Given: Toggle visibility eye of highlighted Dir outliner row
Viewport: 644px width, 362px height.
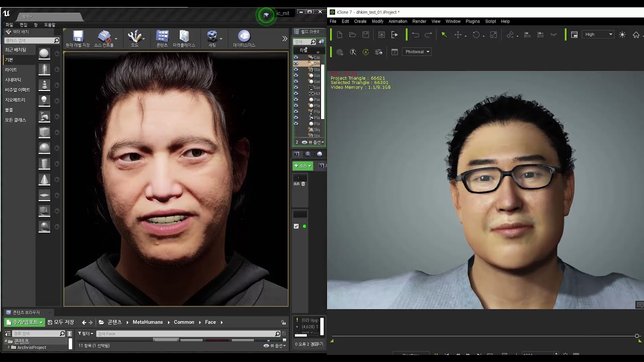Looking at the screenshot, I should pyautogui.click(x=296, y=63).
